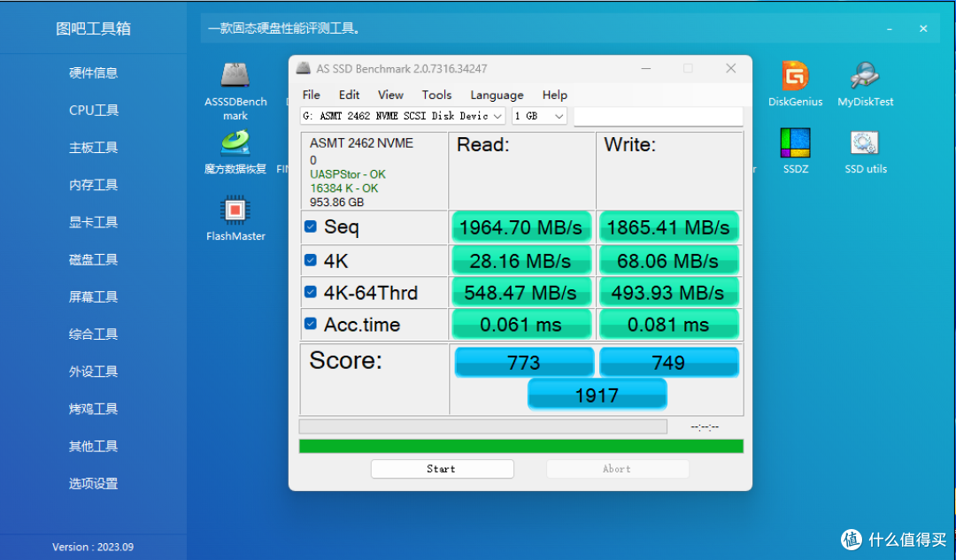
Task: Minimize the AS SSD Benchmark window
Action: coord(645,68)
